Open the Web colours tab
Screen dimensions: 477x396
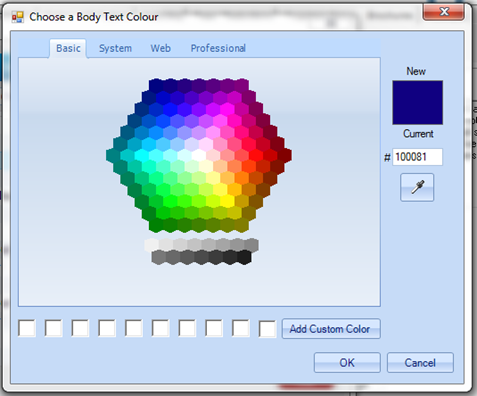pyautogui.click(x=160, y=48)
